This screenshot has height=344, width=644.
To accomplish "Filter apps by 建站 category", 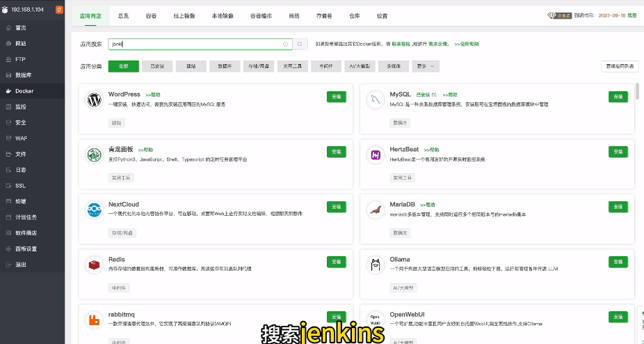I will click(x=191, y=66).
